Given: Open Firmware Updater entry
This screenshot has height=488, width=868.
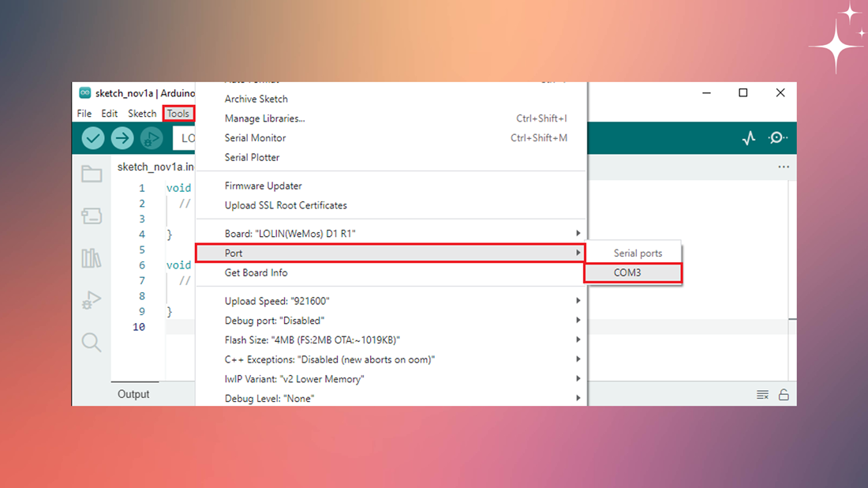Looking at the screenshot, I should tap(391, 186).
